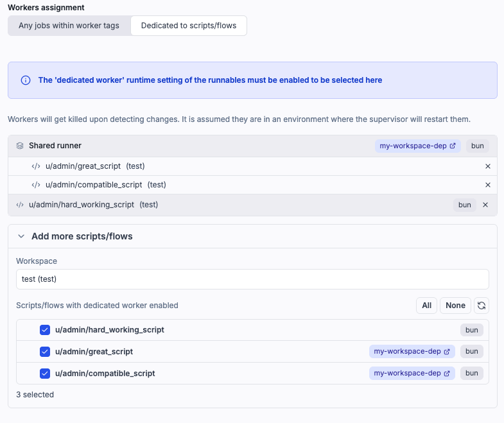Uncheck the u/admin/great_script checkbox
The image size is (504, 423).
(x=45, y=352)
